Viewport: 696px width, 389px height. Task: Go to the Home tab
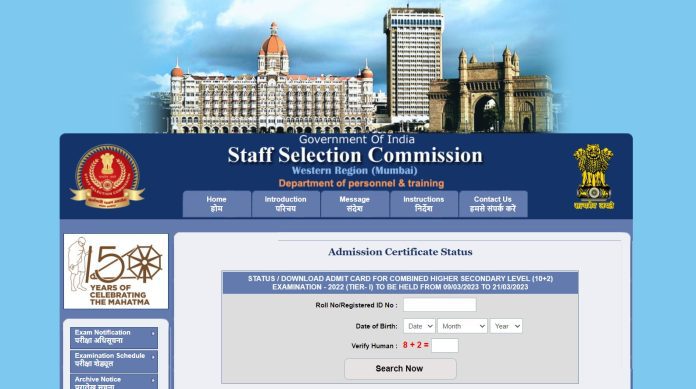(217, 204)
